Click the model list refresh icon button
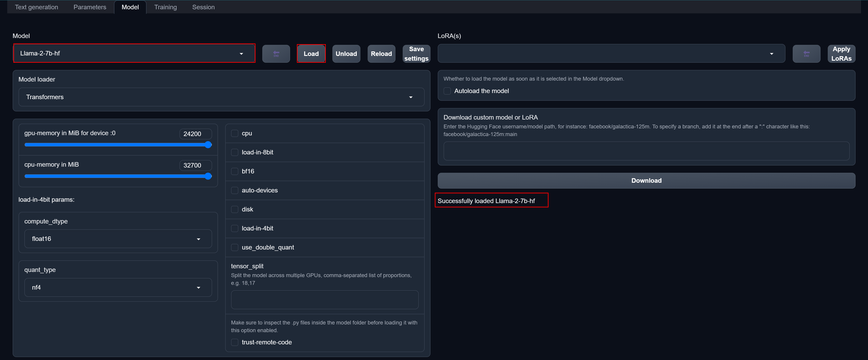The height and width of the screenshot is (360, 868). click(x=276, y=54)
